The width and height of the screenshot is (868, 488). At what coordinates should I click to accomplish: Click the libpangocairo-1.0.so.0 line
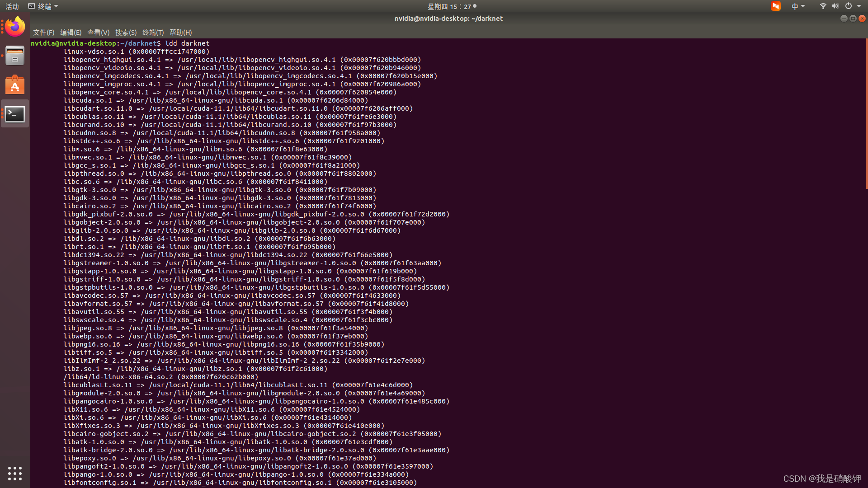(256, 401)
